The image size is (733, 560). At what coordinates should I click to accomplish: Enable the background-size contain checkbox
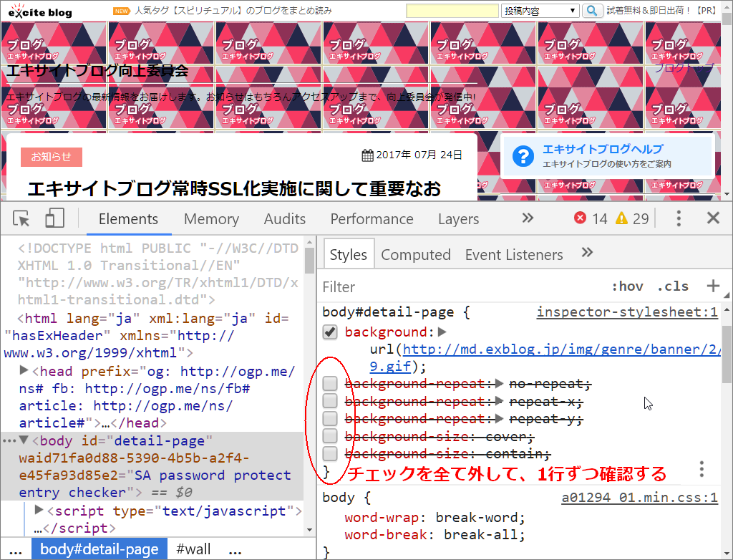(x=330, y=453)
